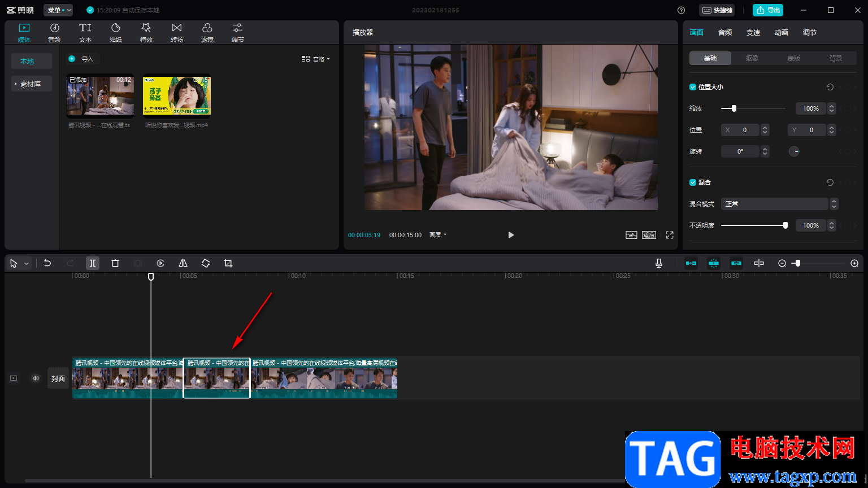Start voice recording with the microphone
868x488 pixels.
tap(659, 263)
